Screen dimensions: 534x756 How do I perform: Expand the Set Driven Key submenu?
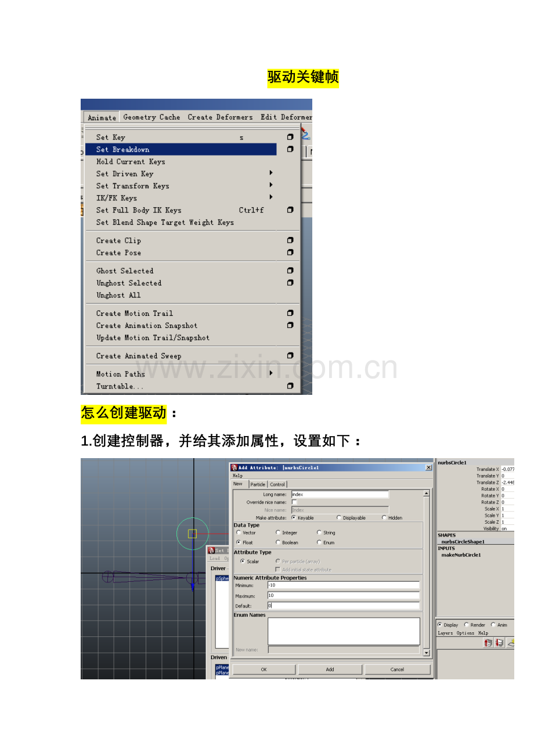click(x=270, y=173)
